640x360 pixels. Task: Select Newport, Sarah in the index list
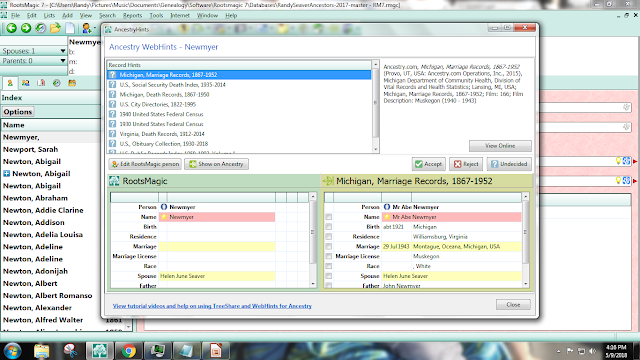[x=30, y=149]
